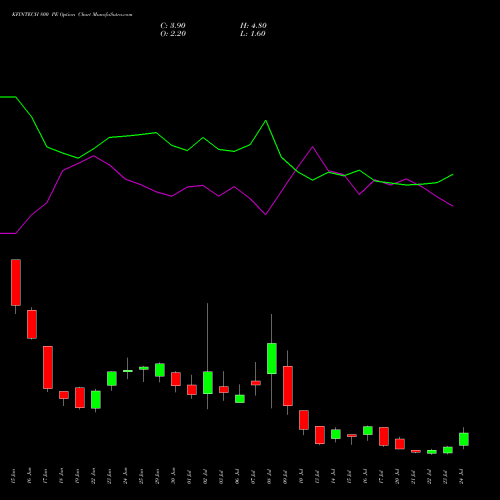Click the 02 Jul date label
Screen dimensions: 500x500
205,476
